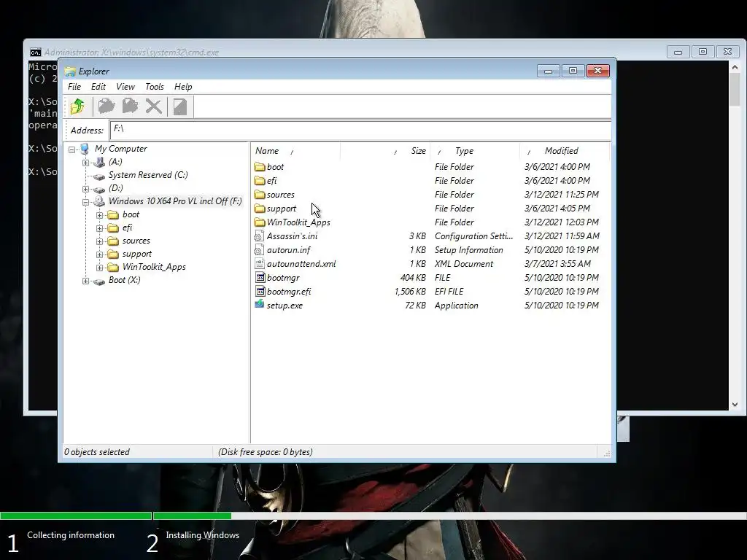The width and height of the screenshot is (747, 560).
Task: Select the boot folder icon in file list
Action: click(x=260, y=167)
